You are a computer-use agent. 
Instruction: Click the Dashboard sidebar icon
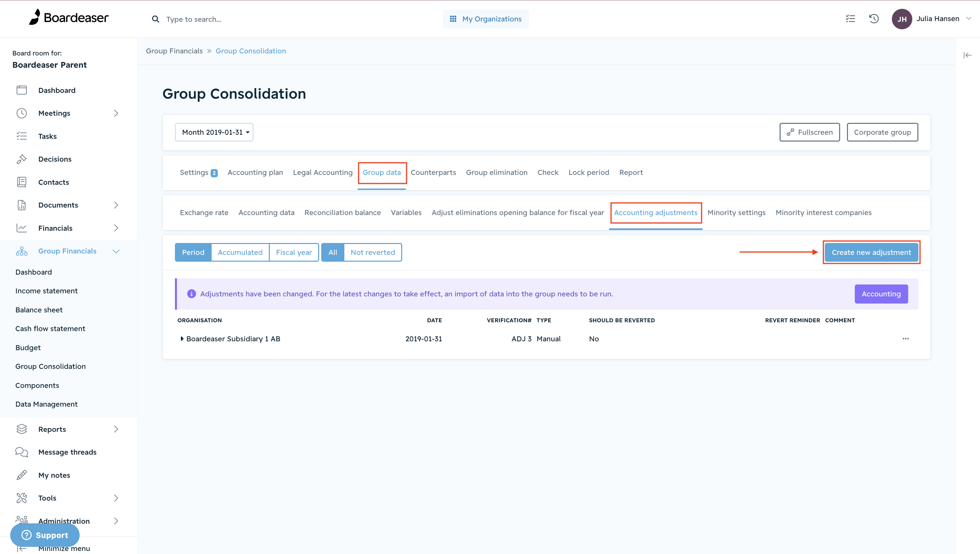click(22, 90)
